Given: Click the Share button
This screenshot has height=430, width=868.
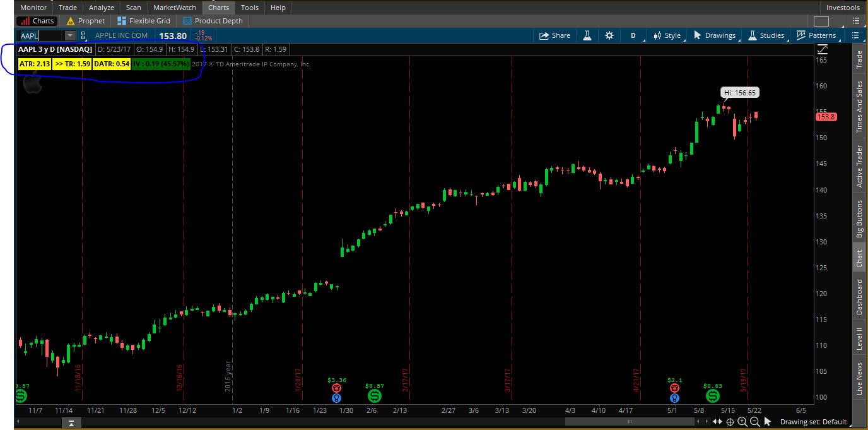Looking at the screenshot, I should click(554, 35).
